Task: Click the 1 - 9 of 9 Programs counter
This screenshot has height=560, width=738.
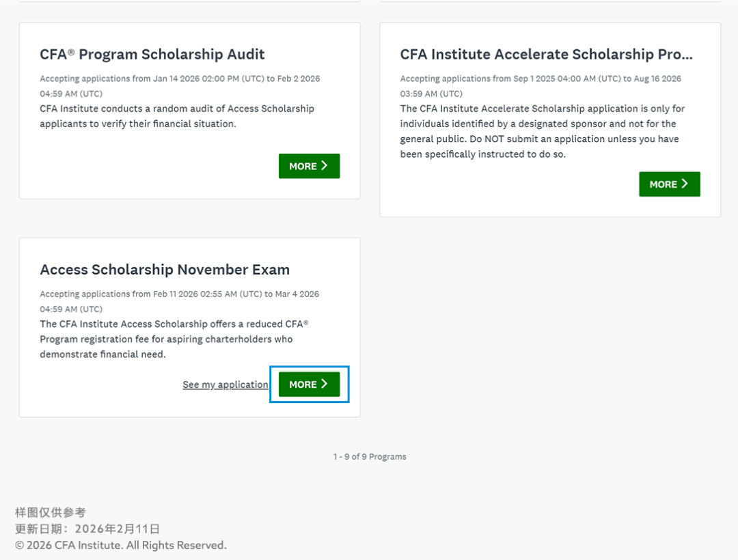Action: tap(370, 457)
